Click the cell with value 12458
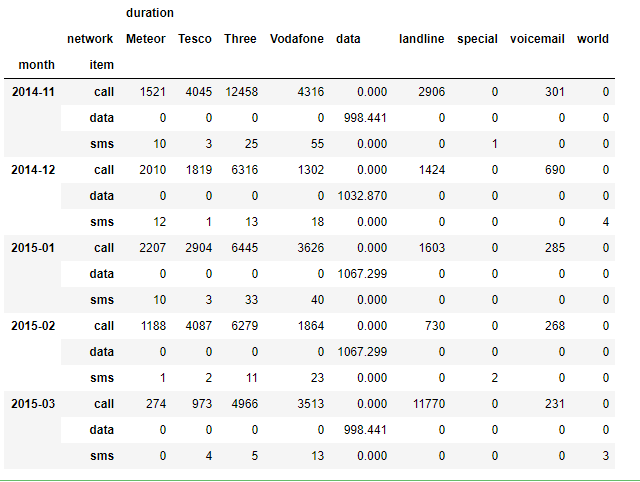The image size is (640, 482). [240, 92]
